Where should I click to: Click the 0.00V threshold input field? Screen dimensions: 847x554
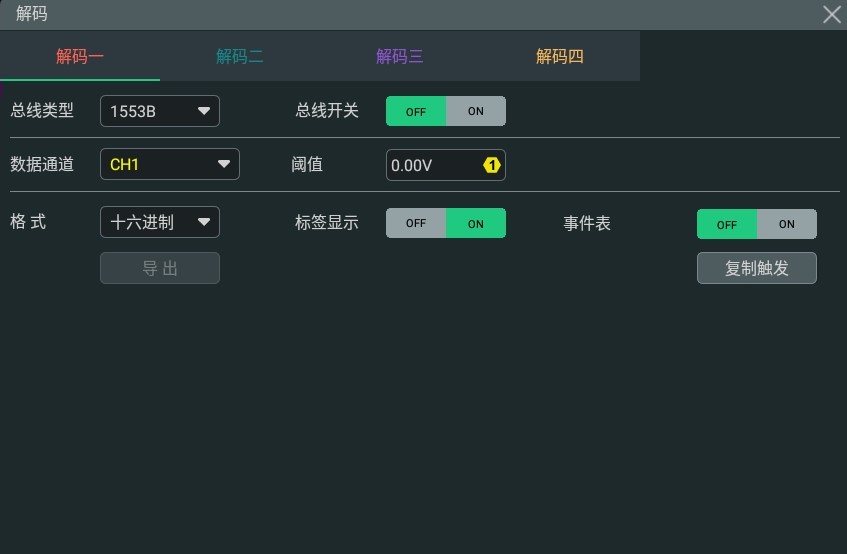point(446,165)
